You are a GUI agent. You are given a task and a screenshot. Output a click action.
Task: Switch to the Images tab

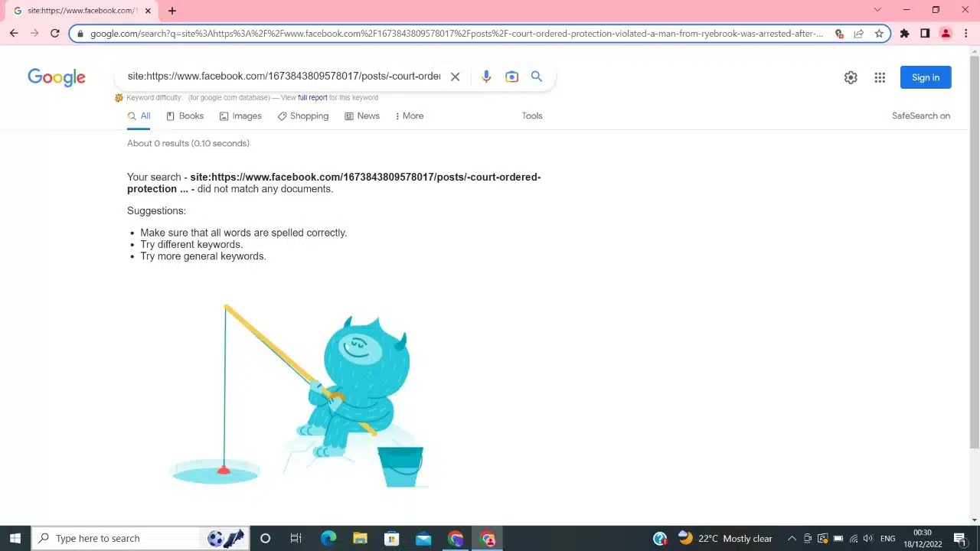[x=240, y=116]
